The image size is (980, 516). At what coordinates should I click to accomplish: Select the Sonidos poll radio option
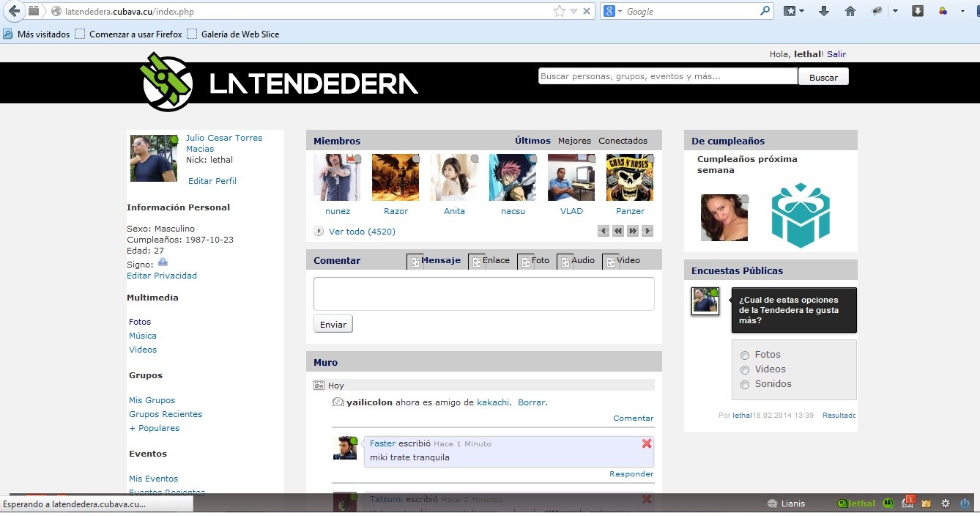point(745,385)
